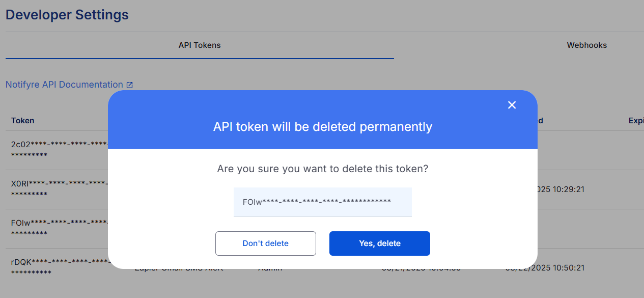The height and width of the screenshot is (298, 644).
Task: Select the API Tokens tab
Action: tap(200, 45)
